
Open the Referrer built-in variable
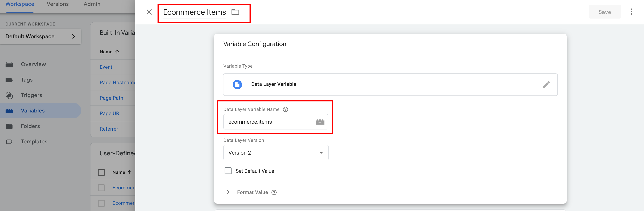(x=109, y=129)
